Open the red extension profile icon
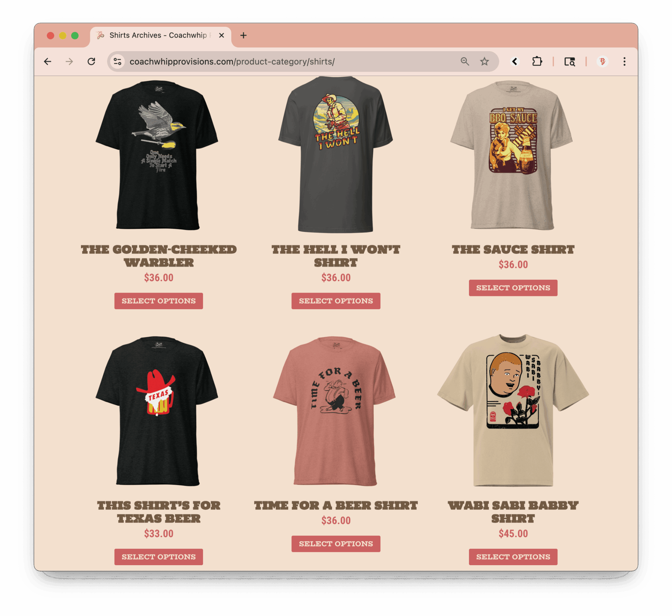 coord(602,62)
